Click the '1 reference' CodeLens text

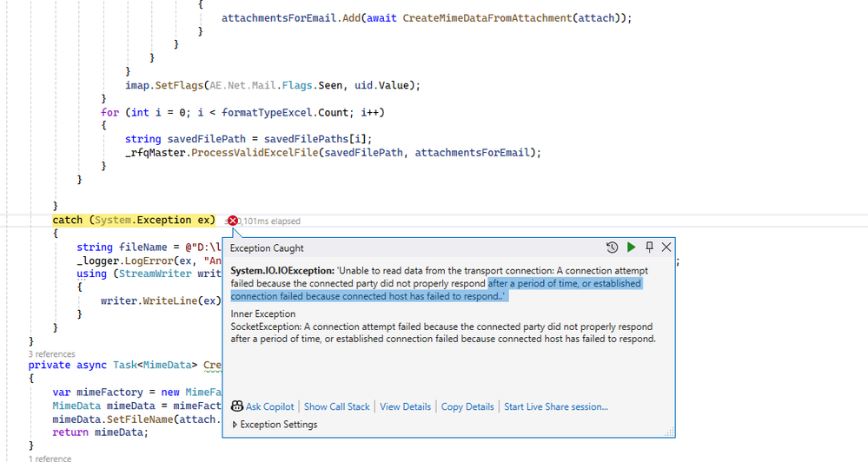pos(50,459)
